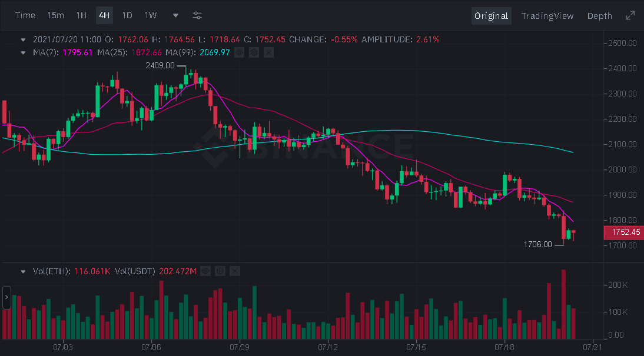Hide volume bars with the eye toggle
The width and height of the screenshot is (644, 356).
205,271
